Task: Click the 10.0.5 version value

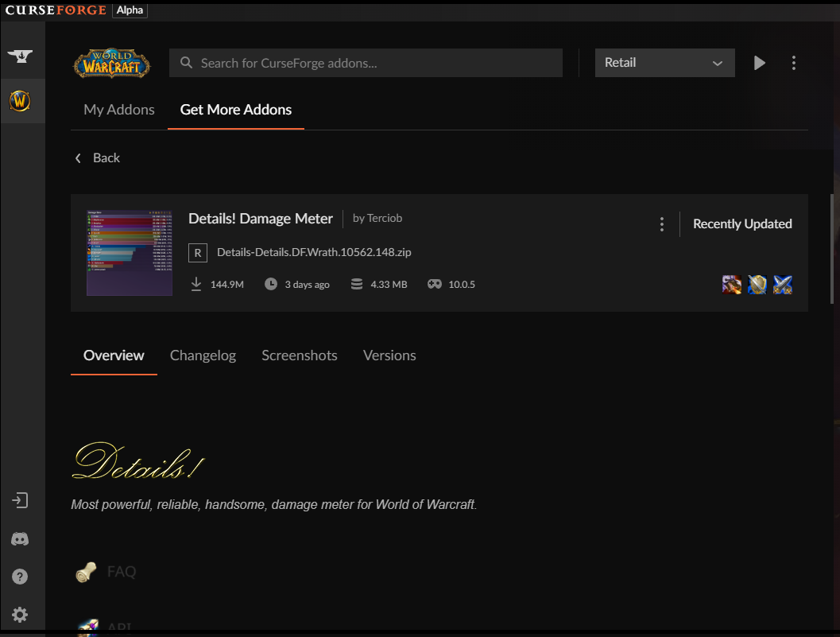Action: point(462,285)
